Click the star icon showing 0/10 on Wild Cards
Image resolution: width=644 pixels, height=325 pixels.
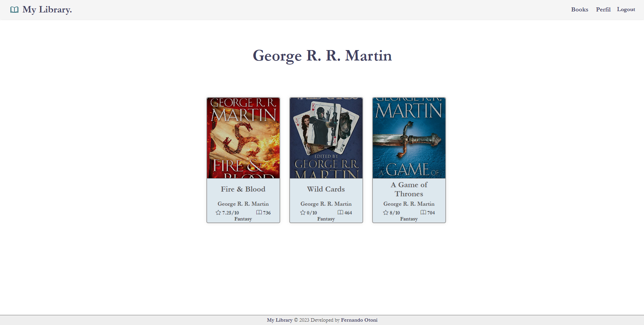point(302,212)
